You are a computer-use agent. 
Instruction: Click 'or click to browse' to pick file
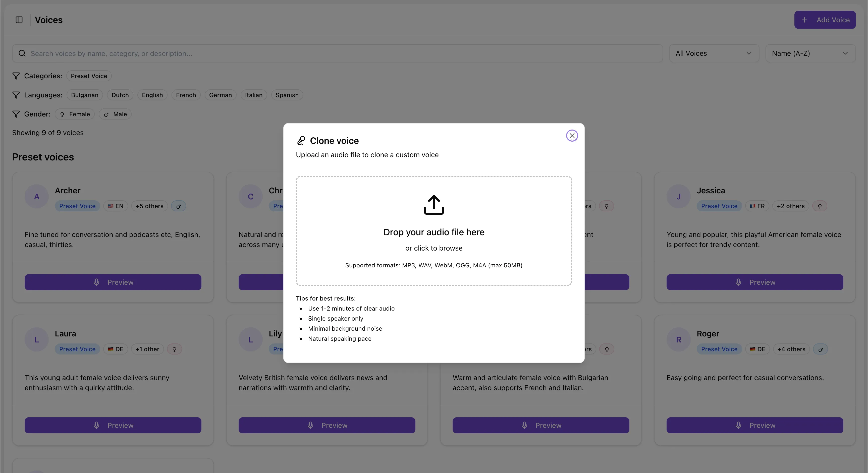[434, 248]
